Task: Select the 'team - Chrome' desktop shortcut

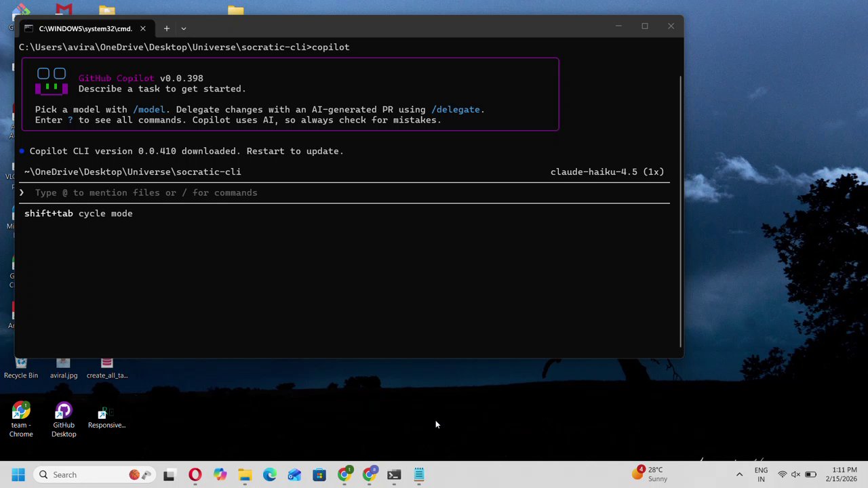Action: (21, 420)
